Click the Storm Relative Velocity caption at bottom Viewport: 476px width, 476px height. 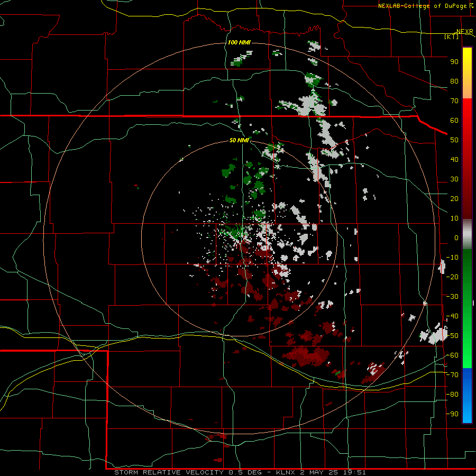pyautogui.click(x=240, y=472)
